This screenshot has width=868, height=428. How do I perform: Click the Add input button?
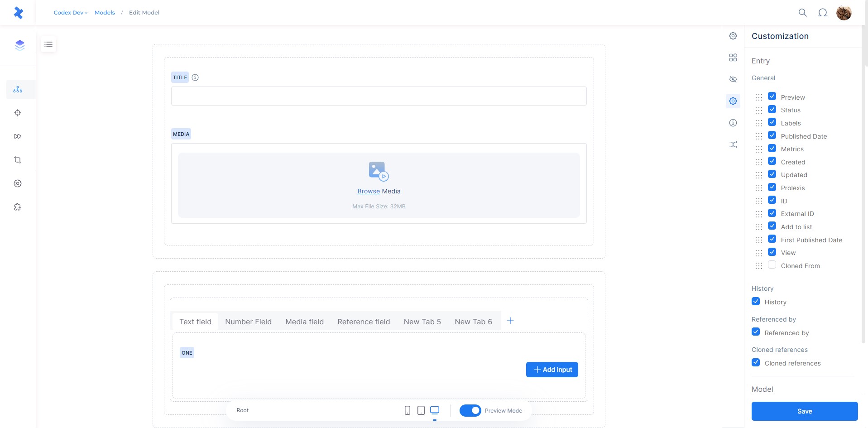(x=552, y=370)
